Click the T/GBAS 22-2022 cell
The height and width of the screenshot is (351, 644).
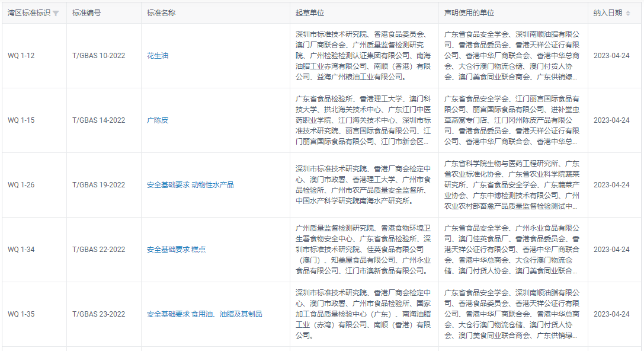pos(98,250)
